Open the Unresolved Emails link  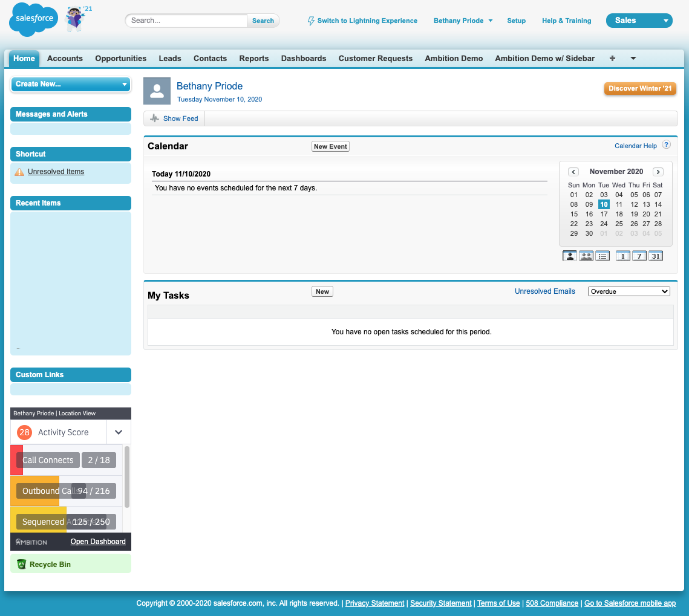tap(544, 291)
